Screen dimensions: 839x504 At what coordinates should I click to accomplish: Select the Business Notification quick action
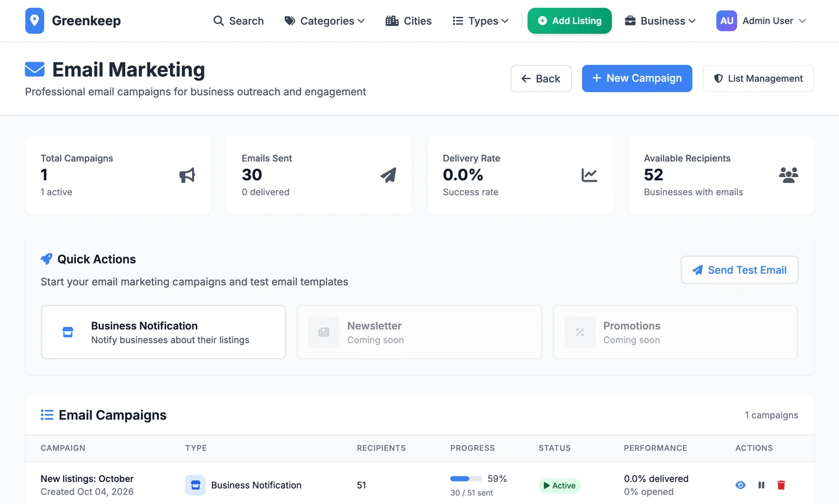click(x=164, y=332)
